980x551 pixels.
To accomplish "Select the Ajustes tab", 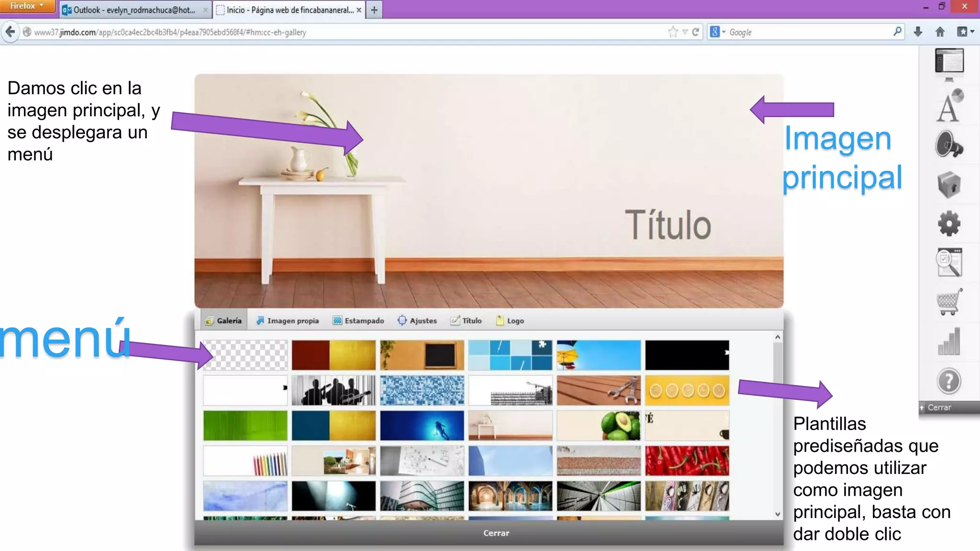I will [x=417, y=321].
